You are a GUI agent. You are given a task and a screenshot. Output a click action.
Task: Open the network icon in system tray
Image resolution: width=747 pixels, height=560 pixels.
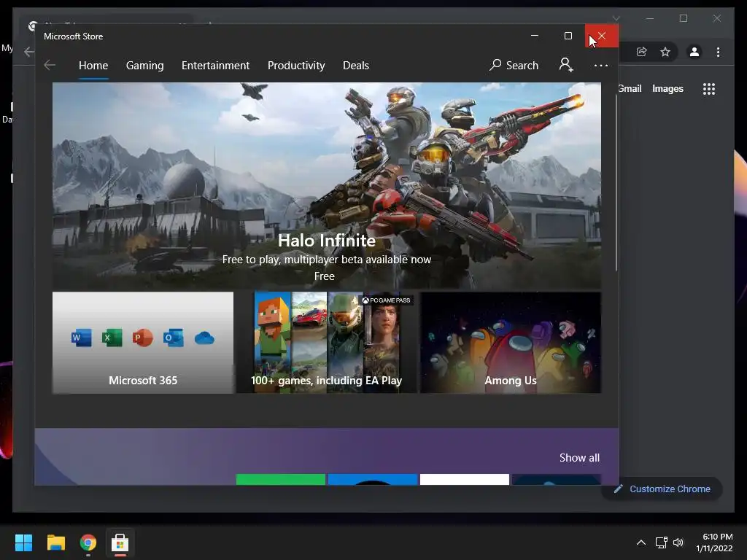[x=661, y=542]
